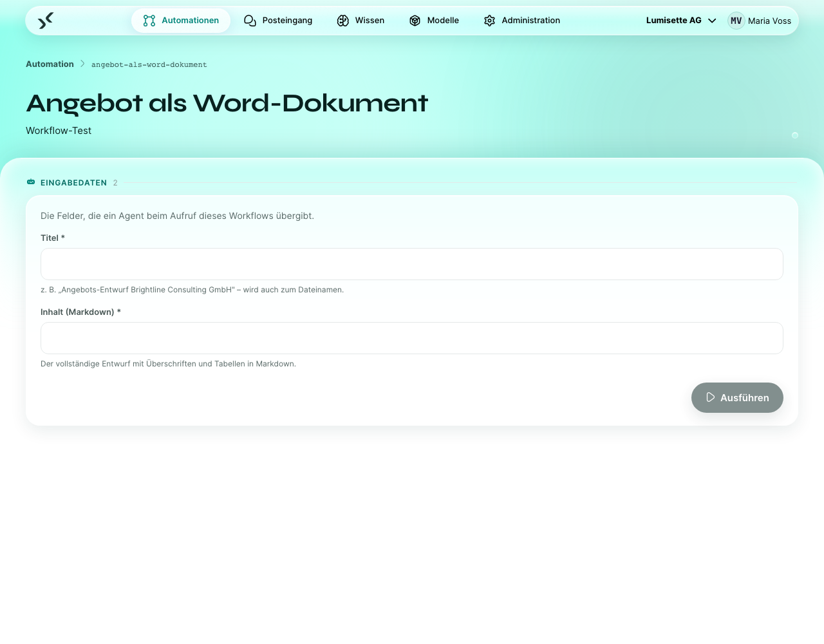This screenshot has width=824, height=644.
Task: Click the app logo in the header
Action: (x=46, y=21)
